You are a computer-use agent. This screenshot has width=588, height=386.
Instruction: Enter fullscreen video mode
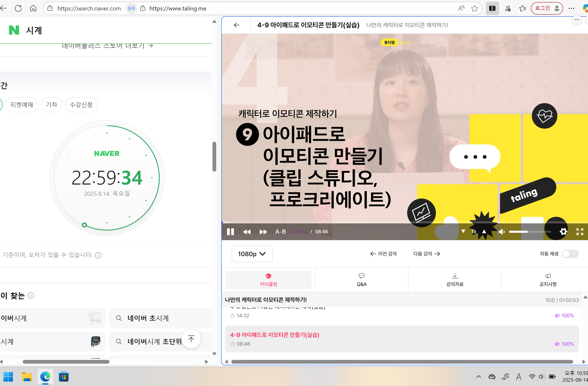580,232
